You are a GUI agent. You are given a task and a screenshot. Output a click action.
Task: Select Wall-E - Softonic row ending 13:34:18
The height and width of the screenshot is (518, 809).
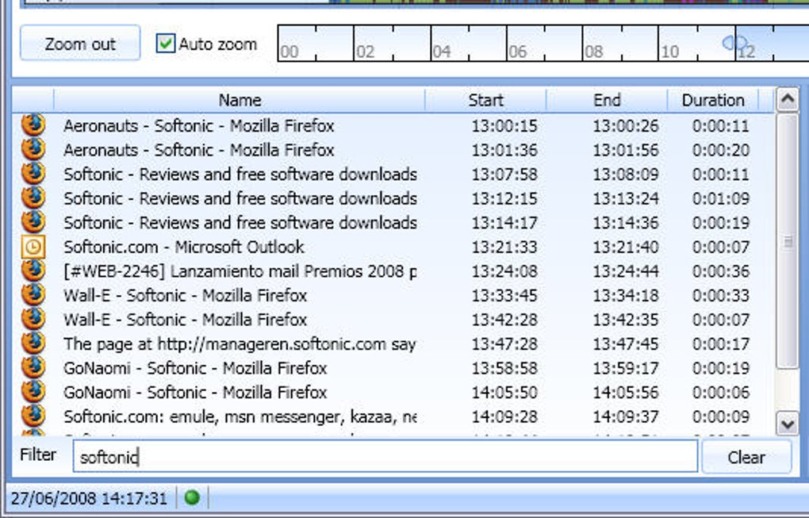click(x=393, y=295)
